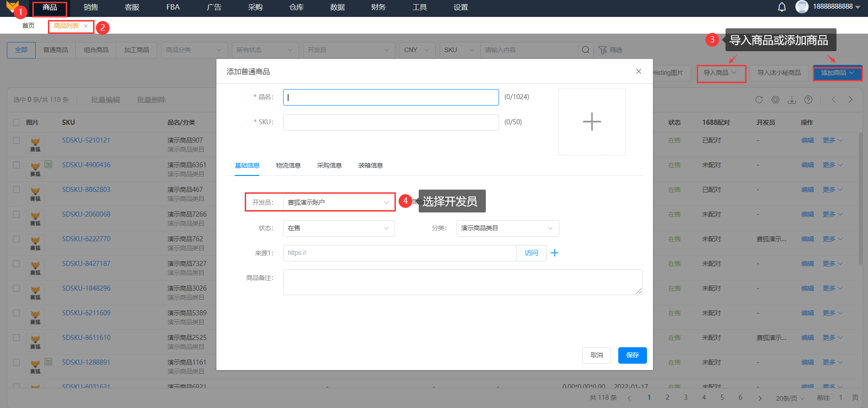The image size is (868, 408).
Task: Toggle the select-all header checkbox
Action: [16, 122]
